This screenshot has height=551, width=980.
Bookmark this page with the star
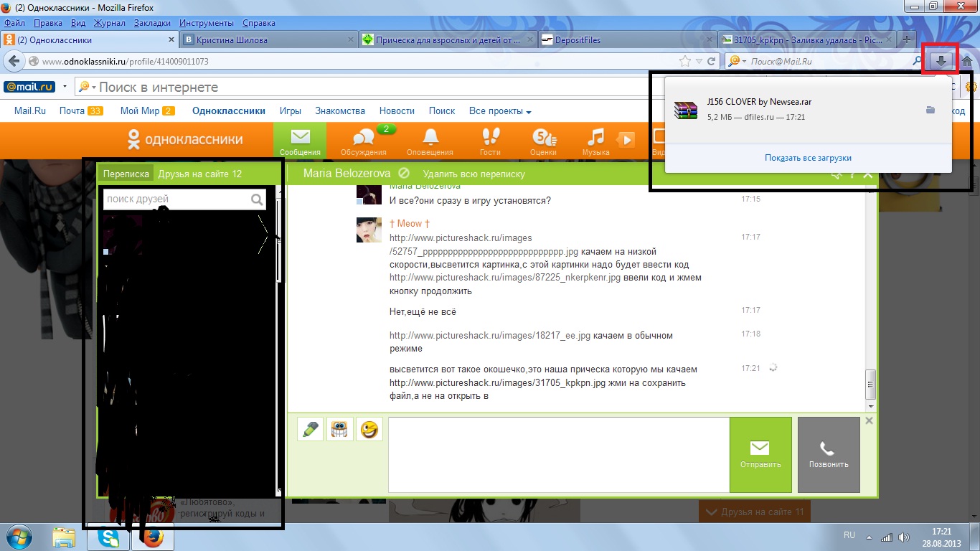[x=685, y=62]
